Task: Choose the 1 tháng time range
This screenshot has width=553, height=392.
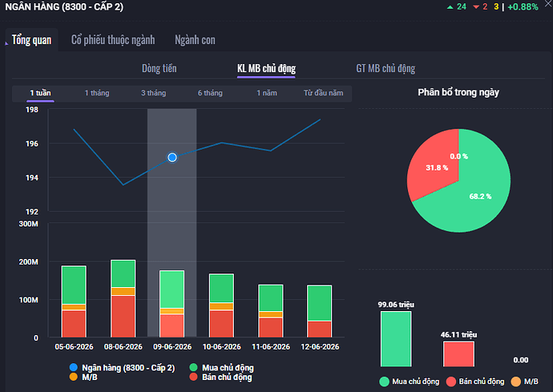Action: coord(97,93)
